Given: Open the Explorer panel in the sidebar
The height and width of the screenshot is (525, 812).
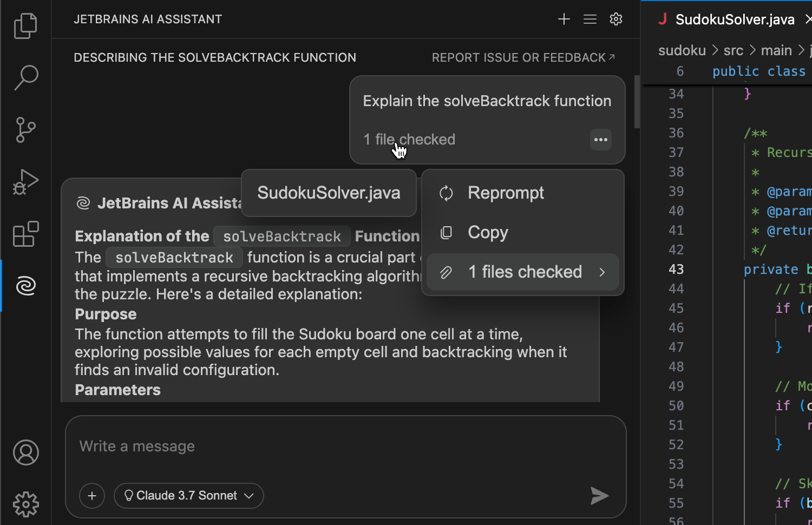Looking at the screenshot, I should click(x=25, y=25).
